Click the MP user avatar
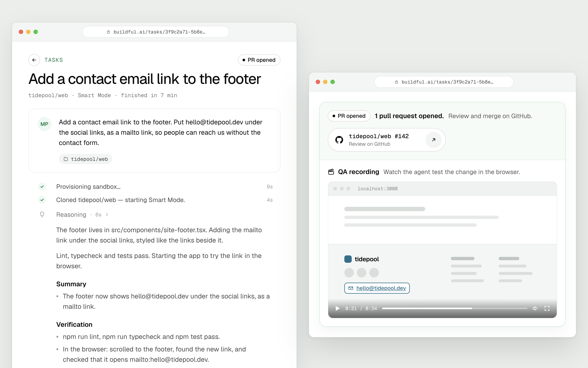Viewport: 588px width, 368px height. click(44, 124)
